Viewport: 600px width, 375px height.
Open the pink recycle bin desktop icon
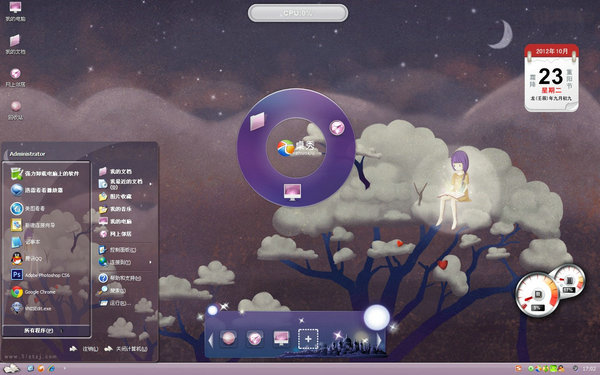click(16, 110)
